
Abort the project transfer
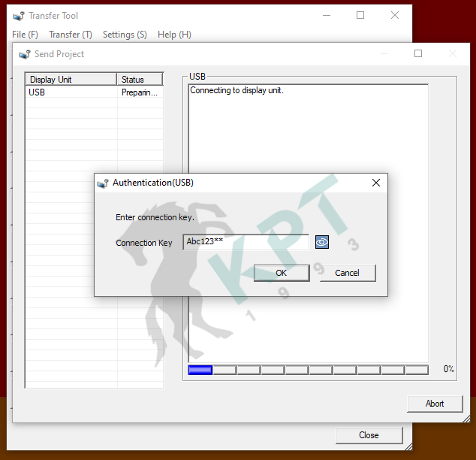pos(435,404)
